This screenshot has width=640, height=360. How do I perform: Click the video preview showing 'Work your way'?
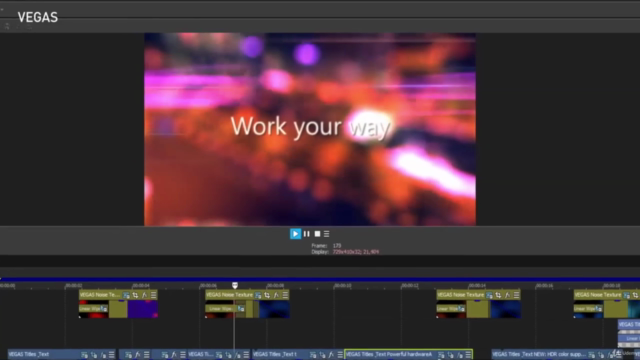point(310,129)
